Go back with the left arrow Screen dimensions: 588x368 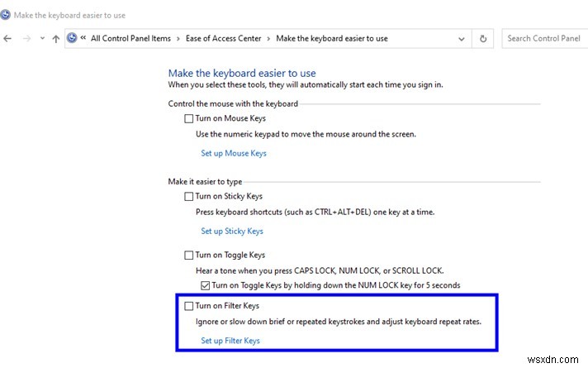[7, 38]
